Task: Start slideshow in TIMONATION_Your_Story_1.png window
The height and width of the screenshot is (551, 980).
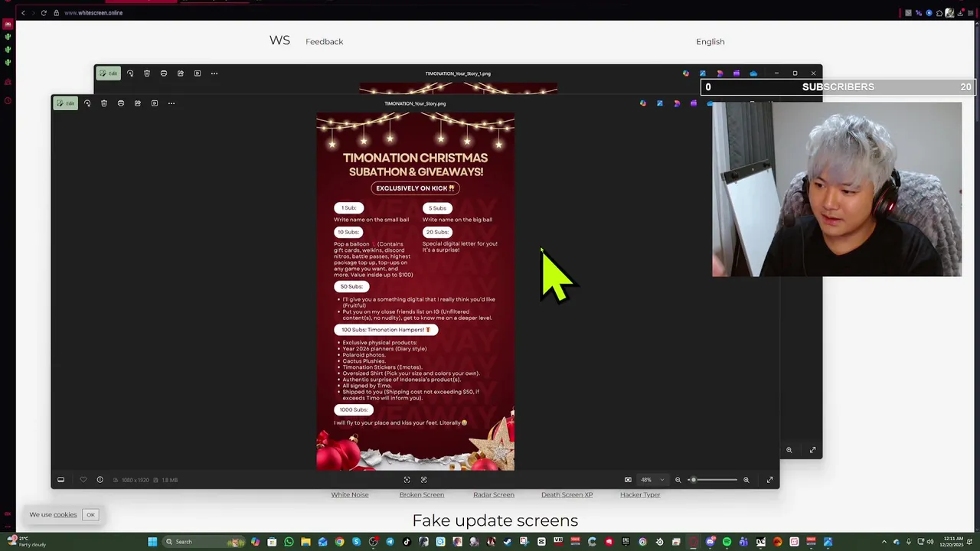Action: [x=198, y=73]
